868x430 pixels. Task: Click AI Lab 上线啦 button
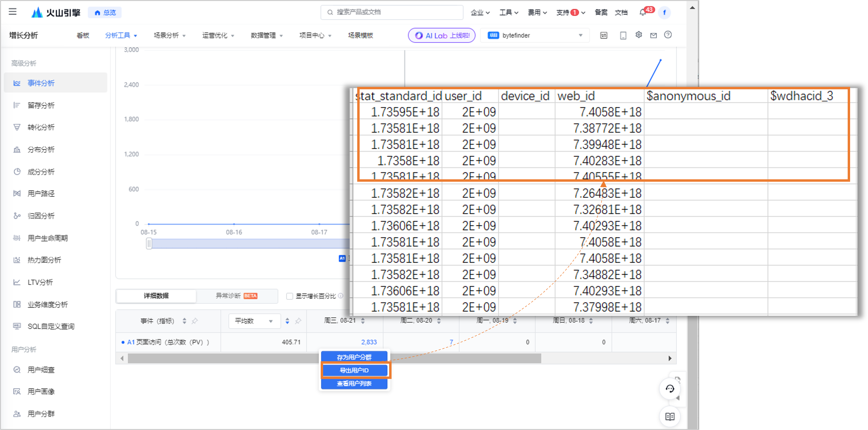441,35
